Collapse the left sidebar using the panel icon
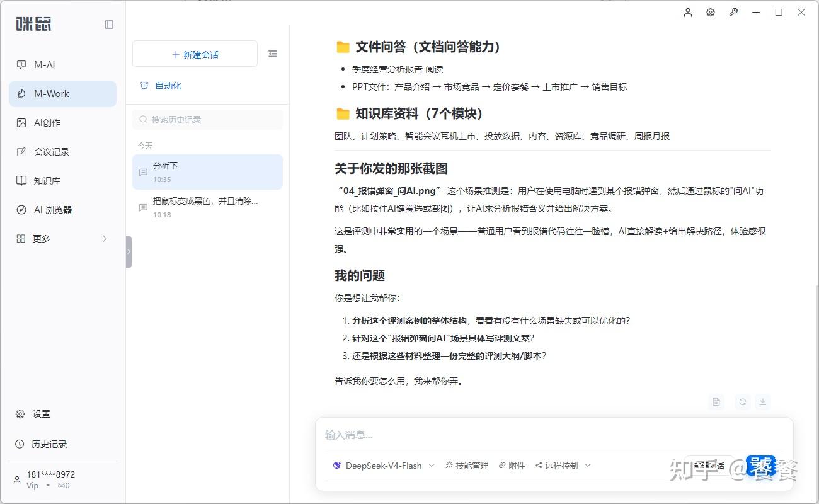The image size is (819, 504). 109,25
